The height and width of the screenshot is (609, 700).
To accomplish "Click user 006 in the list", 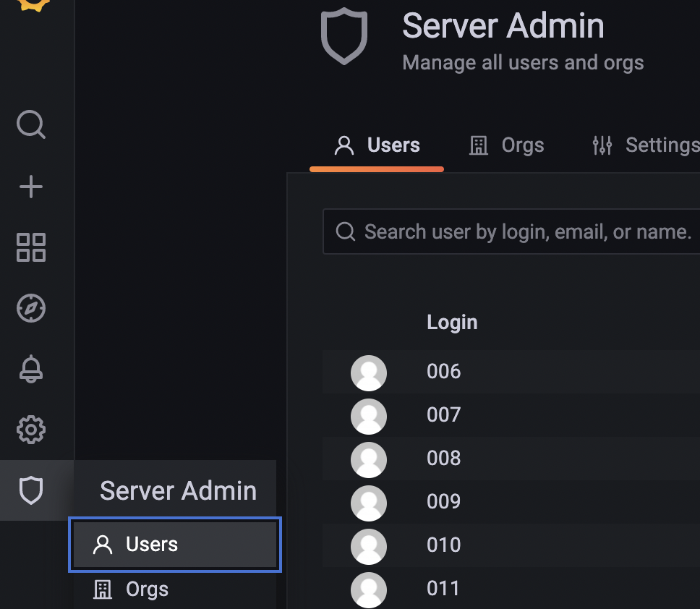I will coord(443,371).
